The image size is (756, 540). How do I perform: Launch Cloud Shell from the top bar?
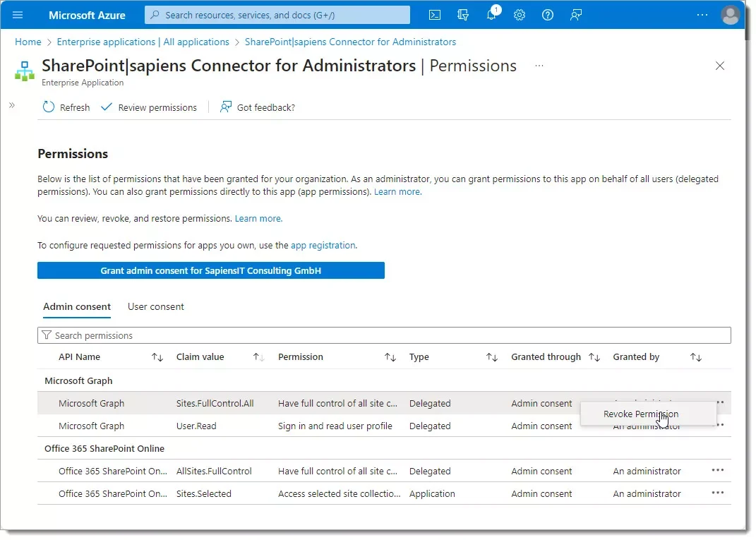[434, 15]
